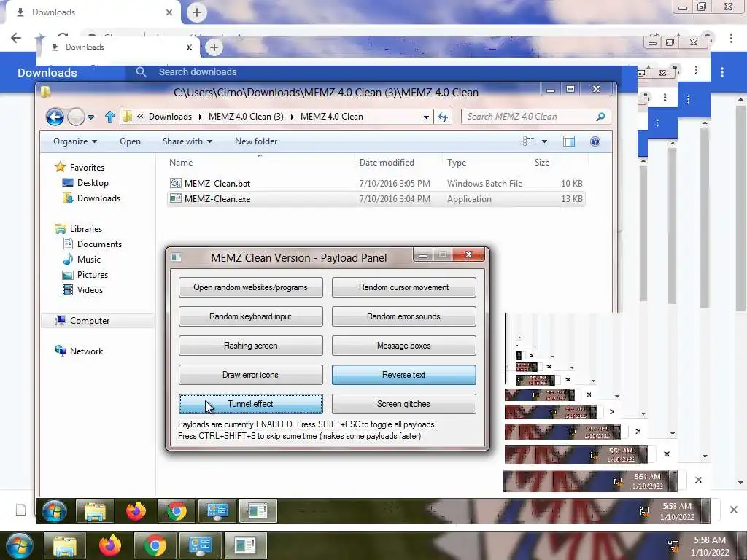The height and width of the screenshot is (560, 747).
Task: Open the Organize menu
Action: pyautogui.click(x=75, y=141)
